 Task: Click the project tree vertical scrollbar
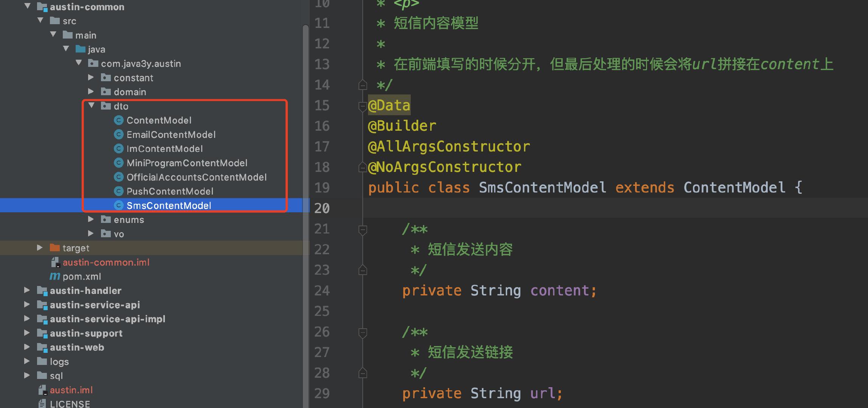coord(306,189)
